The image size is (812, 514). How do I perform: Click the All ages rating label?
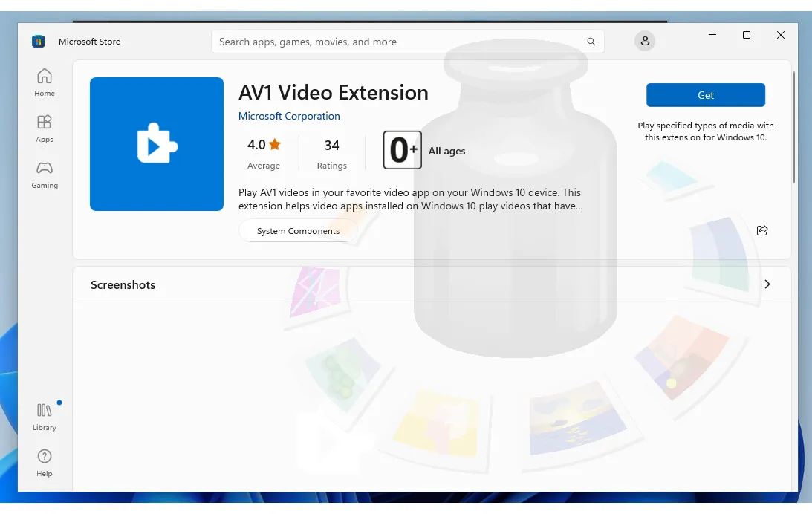point(447,151)
